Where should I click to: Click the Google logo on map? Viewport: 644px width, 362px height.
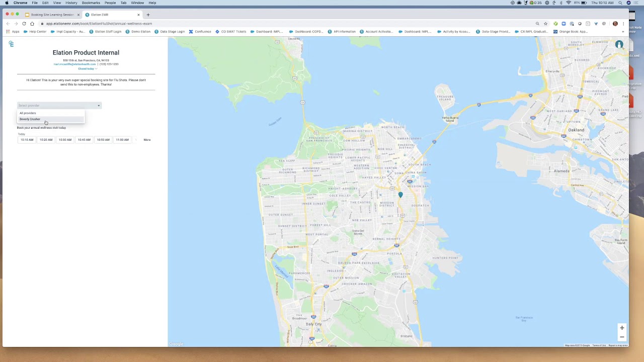click(x=176, y=344)
